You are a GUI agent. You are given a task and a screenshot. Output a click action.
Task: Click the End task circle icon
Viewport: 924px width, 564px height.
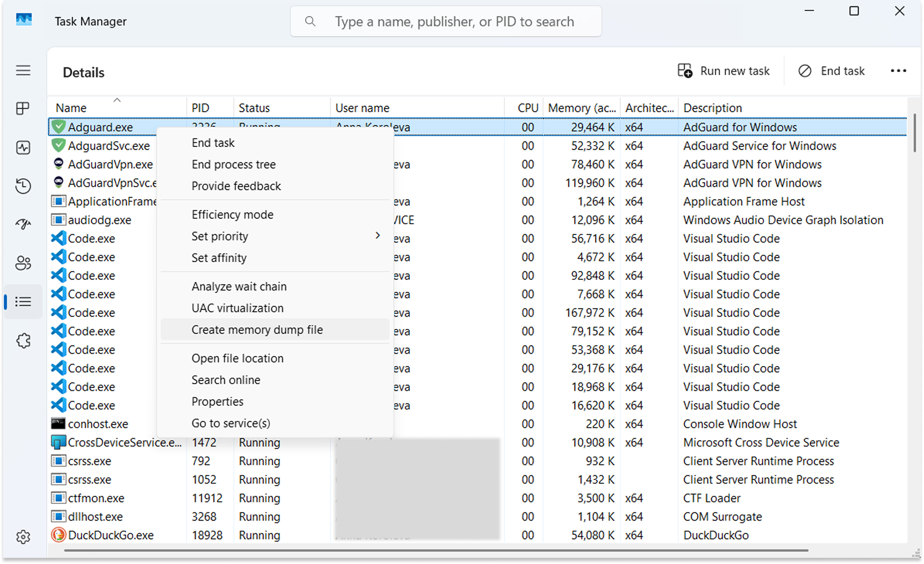(804, 71)
